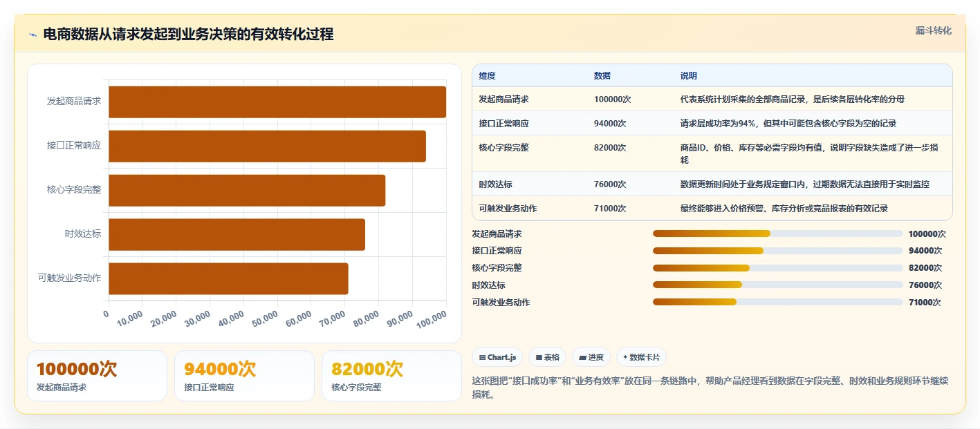This screenshot has height=429, width=980.
Task: Click the 可触发业务动作 bar in the chart
Action: pyautogui.click(x=228, y=278)
